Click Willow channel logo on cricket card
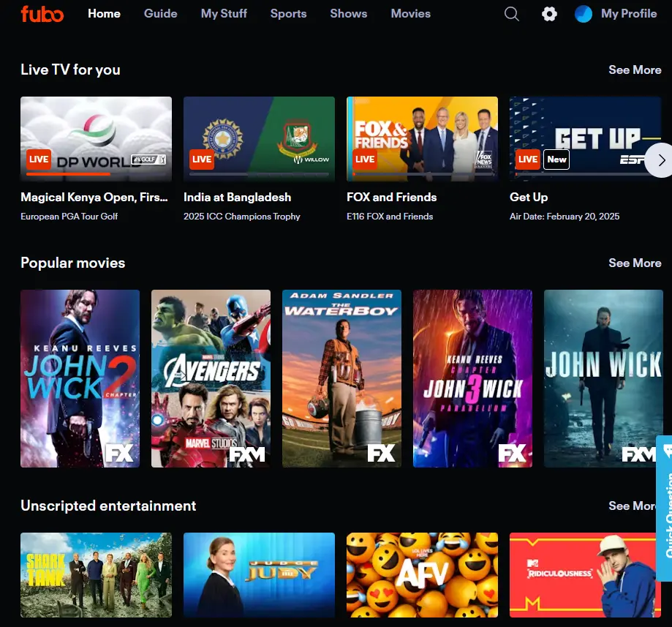672x627 pixels. pyautogui.click(x=312, y=159)
